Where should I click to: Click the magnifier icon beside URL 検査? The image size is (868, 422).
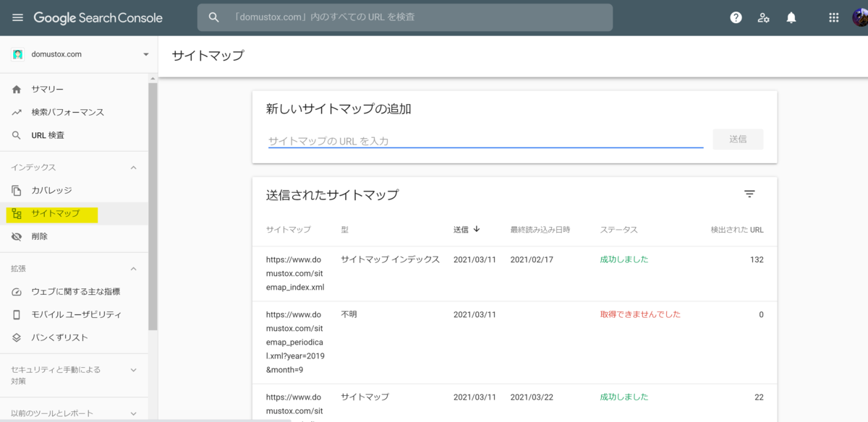tap(17, 135)
